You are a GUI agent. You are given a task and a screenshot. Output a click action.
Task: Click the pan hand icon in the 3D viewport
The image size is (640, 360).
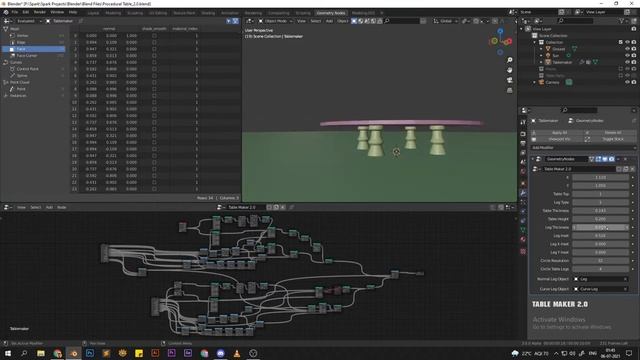[x=509, y=70]
